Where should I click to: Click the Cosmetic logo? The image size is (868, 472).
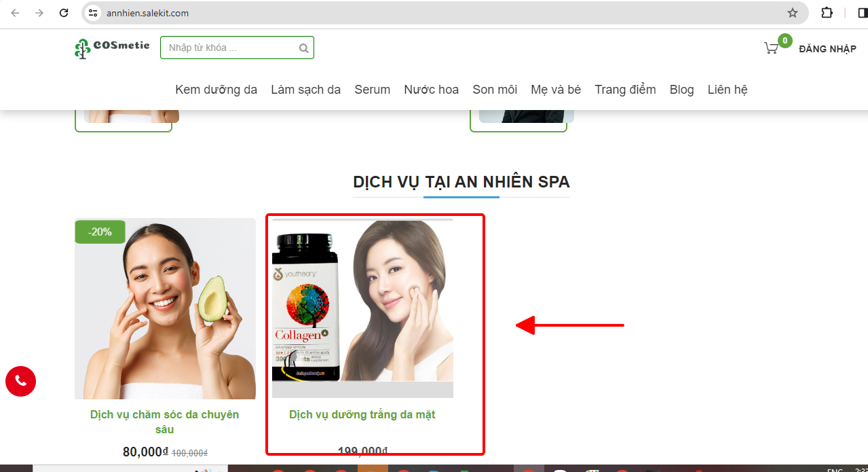tap(112, 48)
